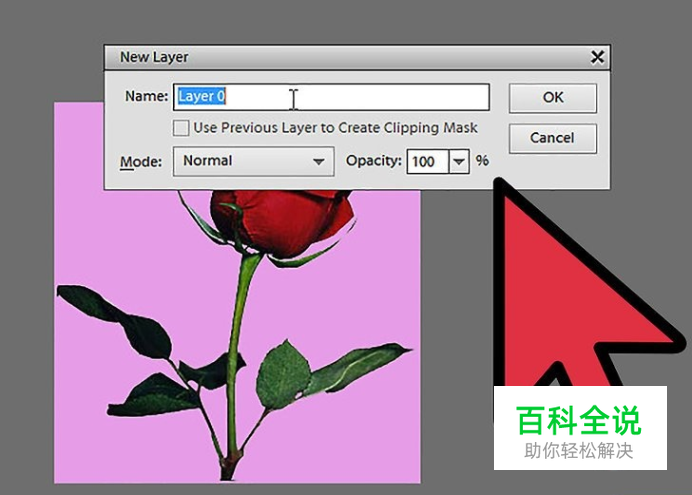Enable Use Previous Layer to Create Clipping Mask
This screenshot has height=495, width=692.
[x=181, y=128]
